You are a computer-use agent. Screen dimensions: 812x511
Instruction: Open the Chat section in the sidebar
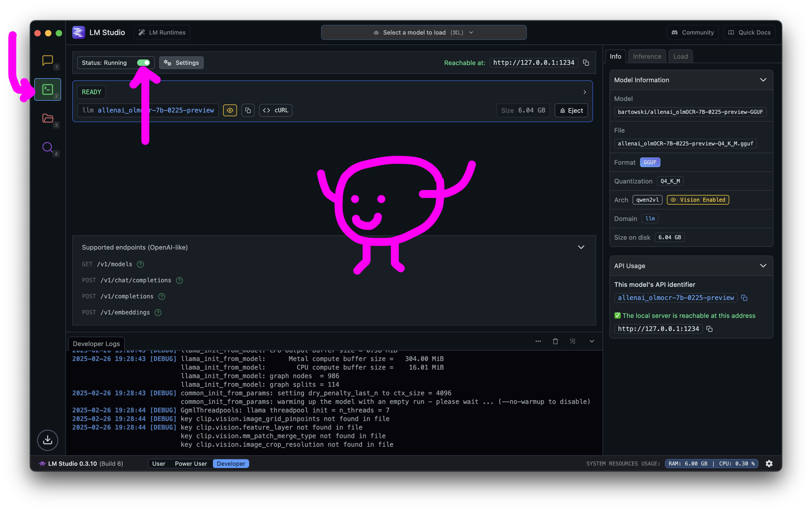tap(48, 61)
